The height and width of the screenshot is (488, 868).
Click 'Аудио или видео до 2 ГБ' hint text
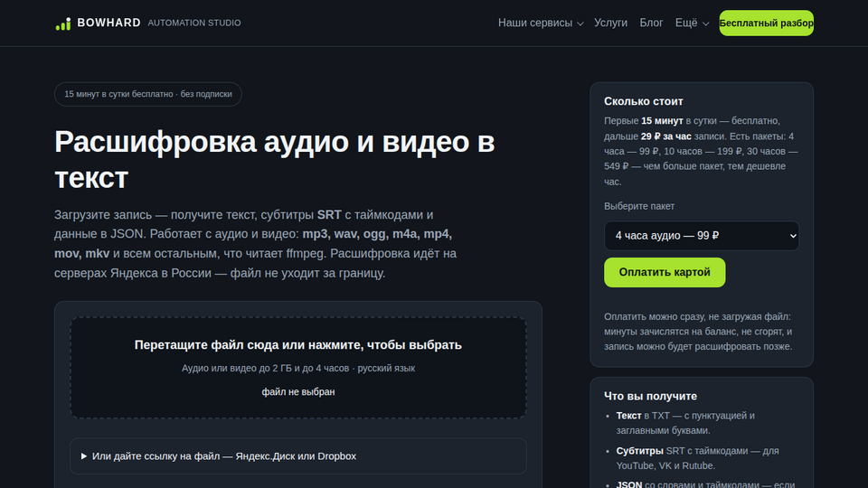pos(297,368)
